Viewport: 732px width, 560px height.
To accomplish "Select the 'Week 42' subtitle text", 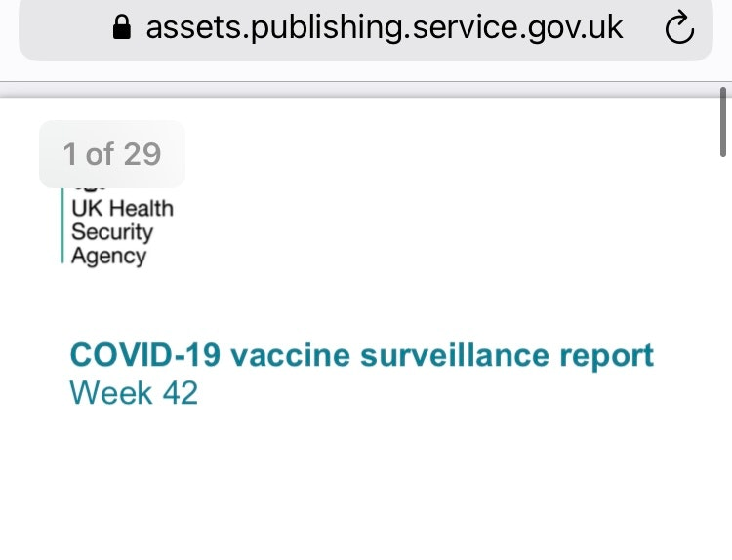I will 134,393.
